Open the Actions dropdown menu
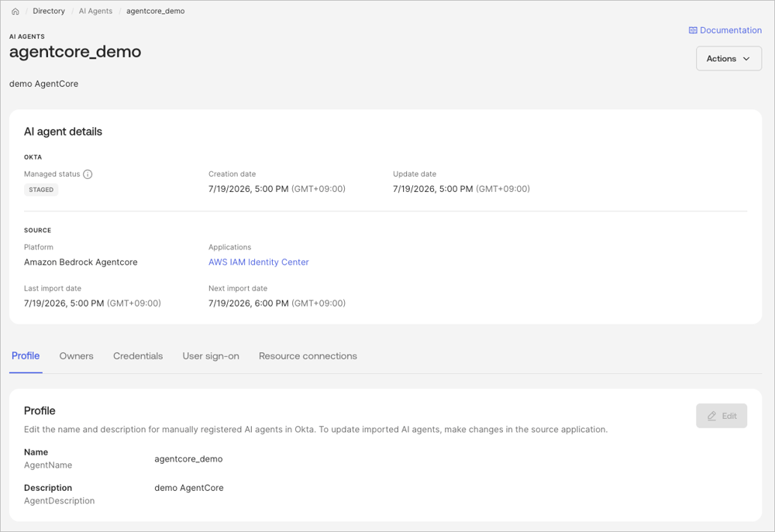 [728, 58]
